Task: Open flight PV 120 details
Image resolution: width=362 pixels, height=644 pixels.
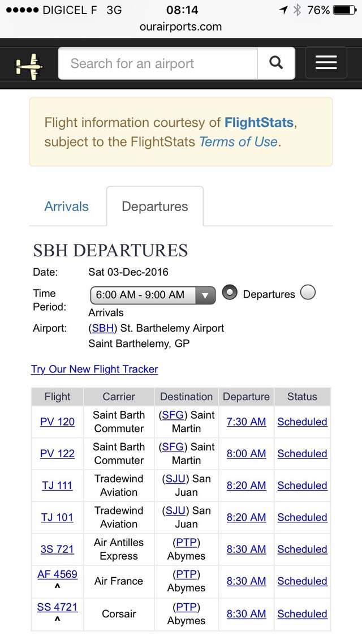Action: [x=58, y=422]
